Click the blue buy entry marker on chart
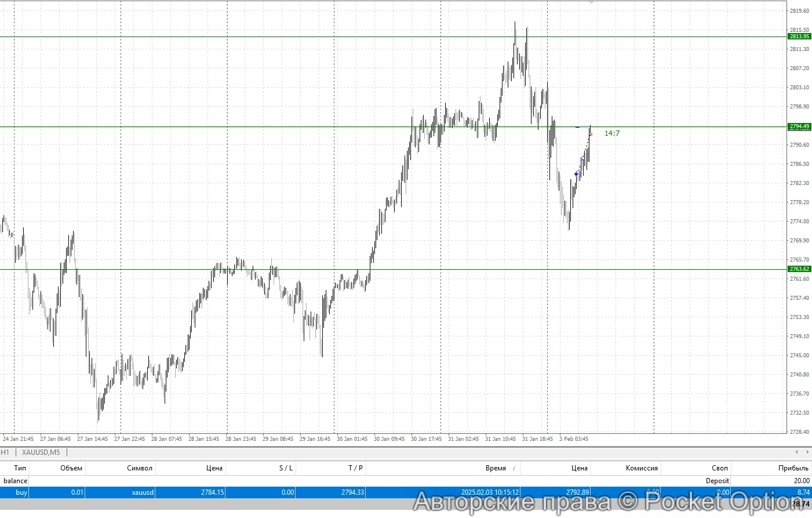The width and height of the screenshot is (812, 518). pyautogui.click(x=576, y=174)
